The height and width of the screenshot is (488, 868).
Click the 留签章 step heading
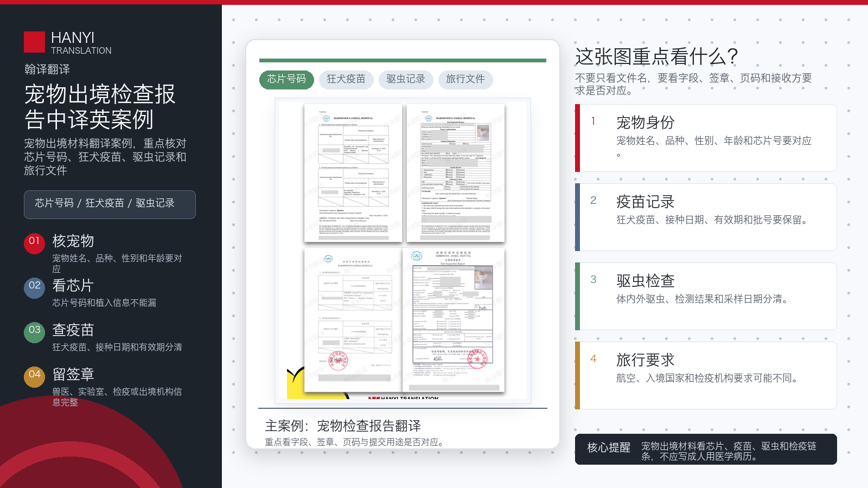[x=73, y=374]
